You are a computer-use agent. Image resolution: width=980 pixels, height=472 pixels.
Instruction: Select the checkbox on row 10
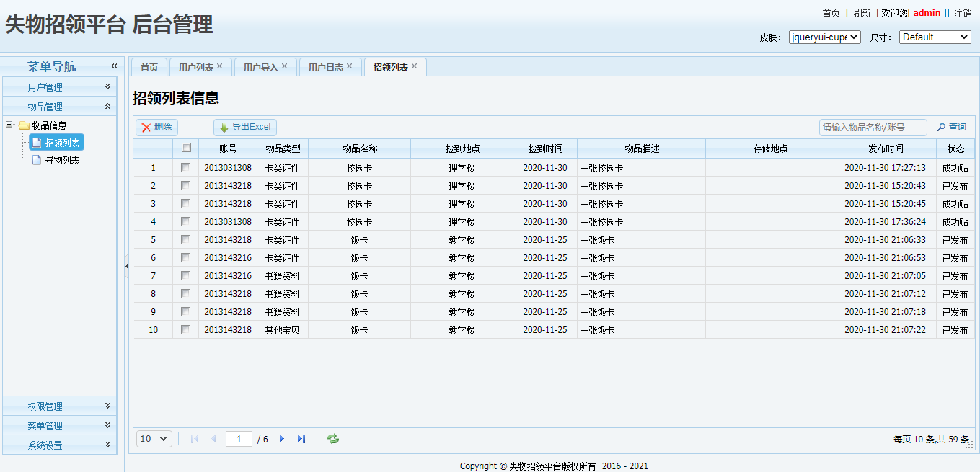(186, 329)
